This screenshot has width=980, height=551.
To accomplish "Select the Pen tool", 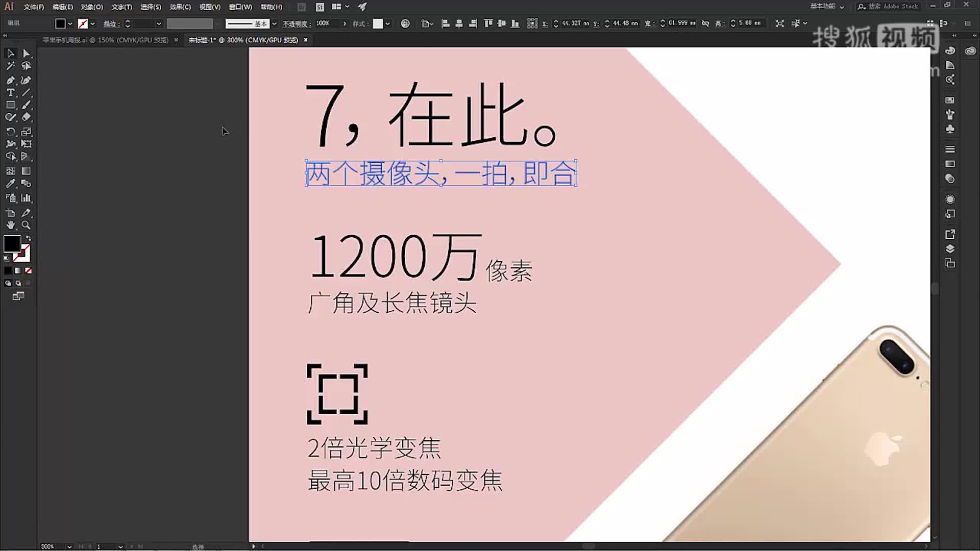I will point(11,80).
